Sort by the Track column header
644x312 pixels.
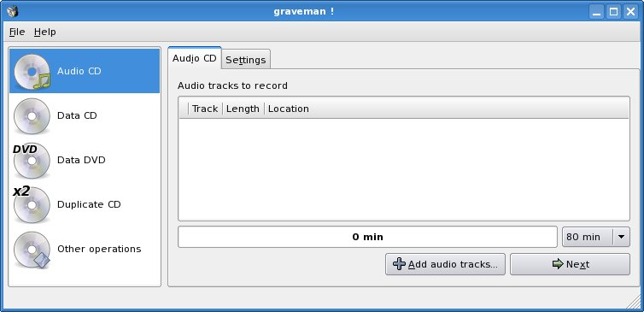(x=205, y=109)
